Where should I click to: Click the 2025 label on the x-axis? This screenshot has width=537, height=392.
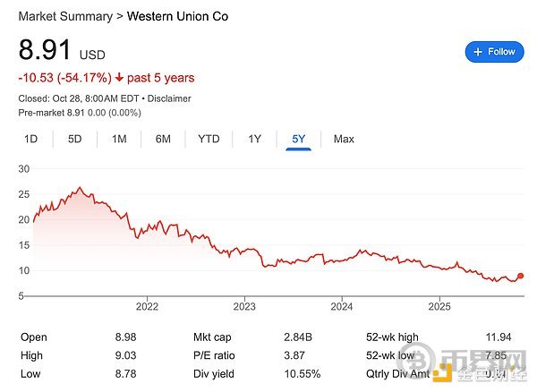point(439,306)
